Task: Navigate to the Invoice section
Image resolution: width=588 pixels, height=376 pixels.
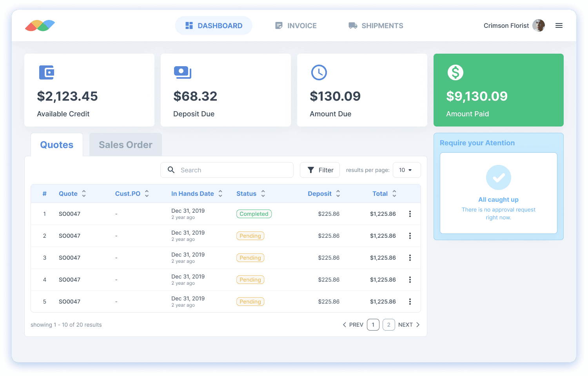Action: pos(296,25)
